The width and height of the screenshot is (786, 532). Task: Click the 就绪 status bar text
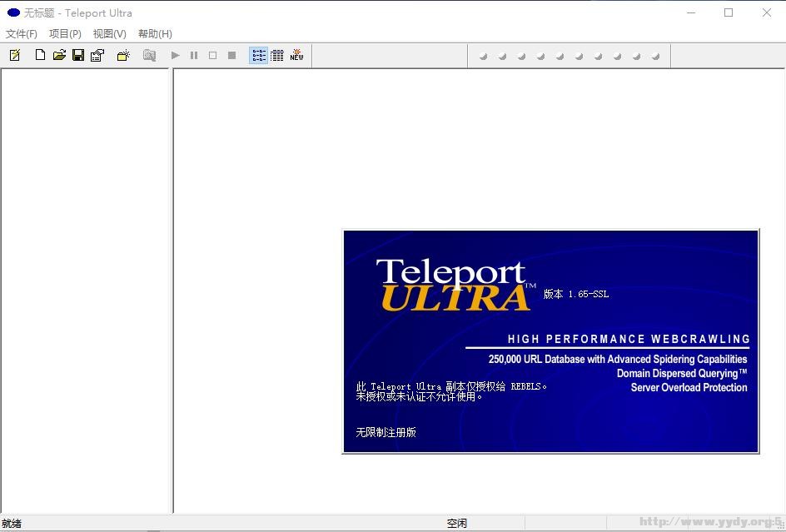[x=12, y=524]
